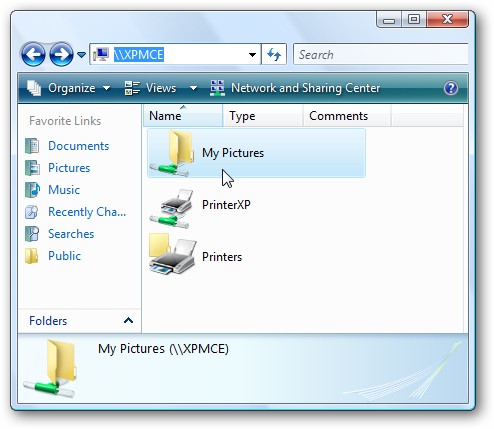This screenshot has height=429, width=494.
Task: Select the My Pictures item name
Action: click(x=233, y=153)
